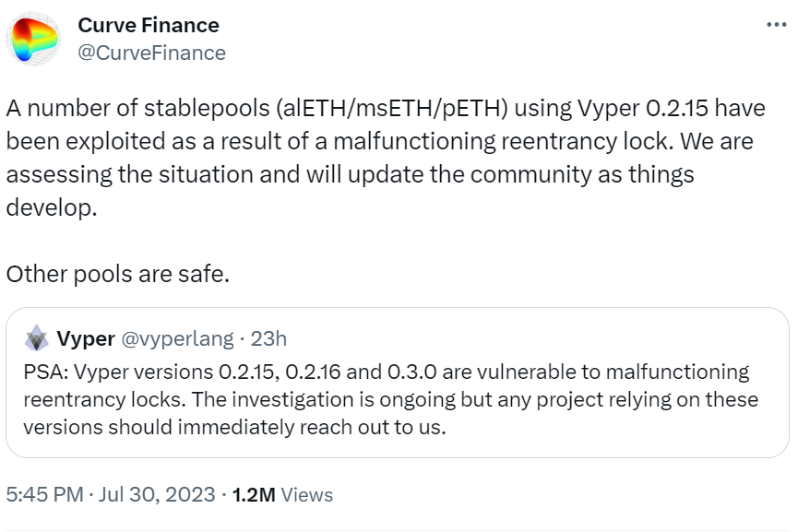Click the @CurveFinance handle
The height and width of the screenshot is (532, 798).
151,53
